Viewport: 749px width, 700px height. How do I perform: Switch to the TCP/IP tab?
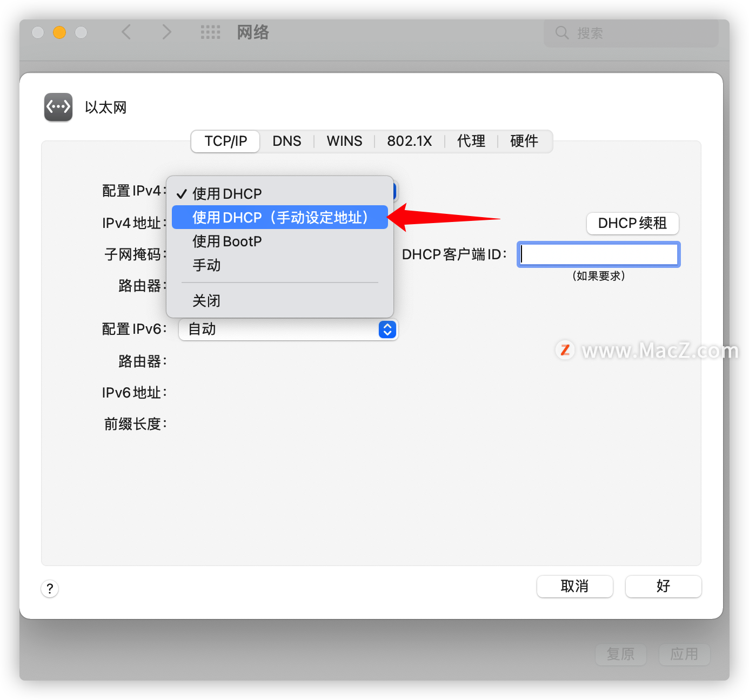[x=226, y=141]
